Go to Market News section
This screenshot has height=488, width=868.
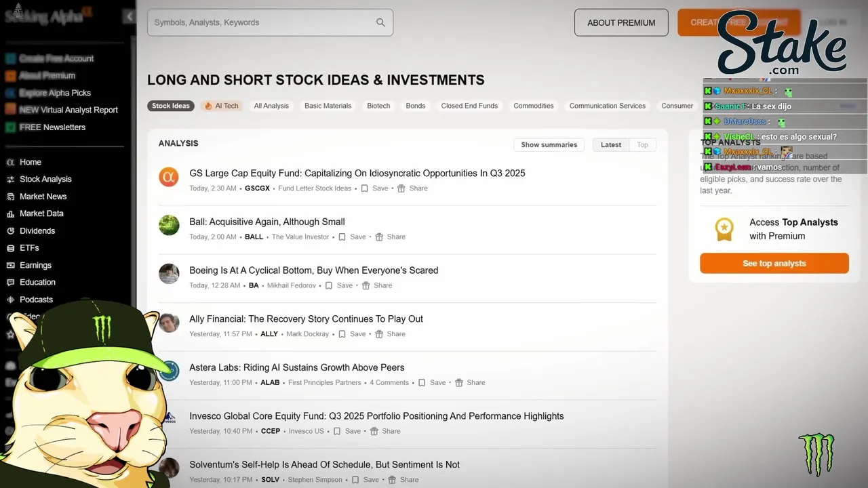(x=43, y=197)
